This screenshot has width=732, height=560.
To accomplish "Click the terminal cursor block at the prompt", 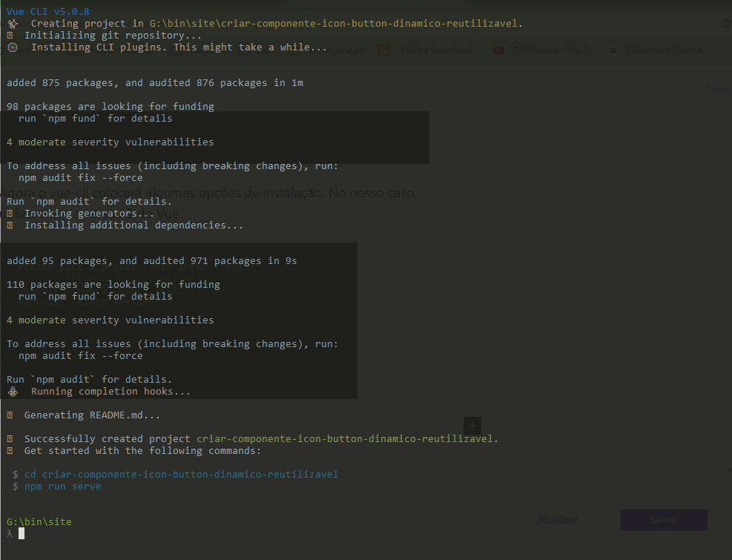I will [22, 533].
